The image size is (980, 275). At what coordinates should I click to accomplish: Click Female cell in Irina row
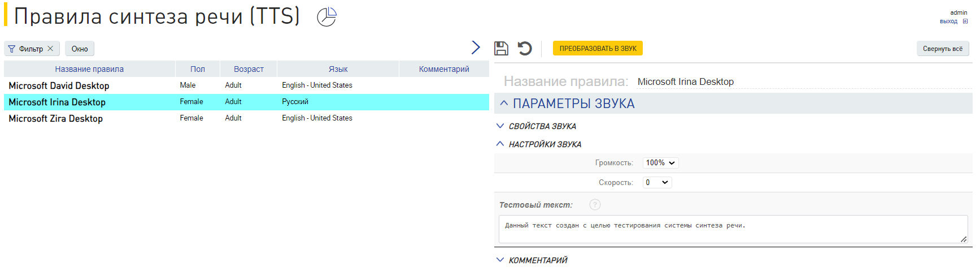click(x=191, y=102)
